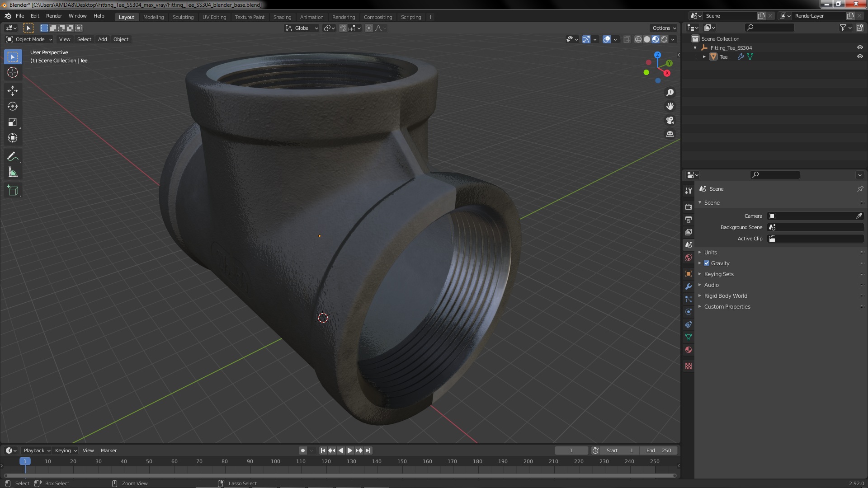Screen dimensions: 868x488
Task: Open the Modifier properties tab
Action: 689,286
